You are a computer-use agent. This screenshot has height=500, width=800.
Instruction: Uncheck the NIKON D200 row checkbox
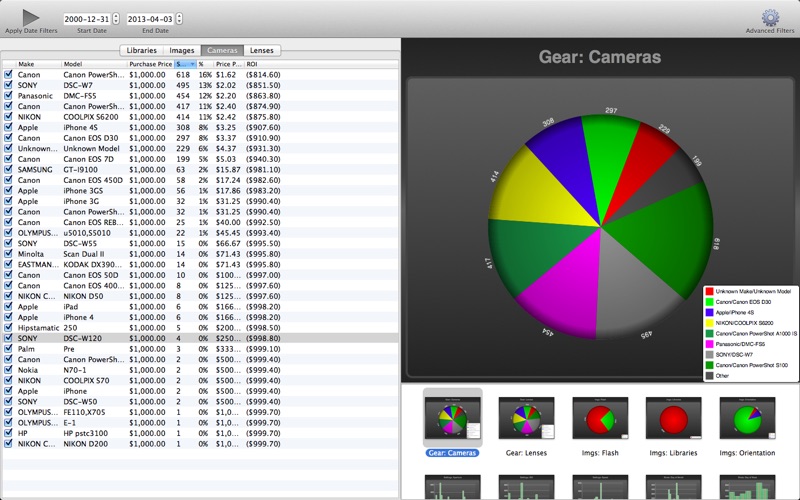[8, 443]
